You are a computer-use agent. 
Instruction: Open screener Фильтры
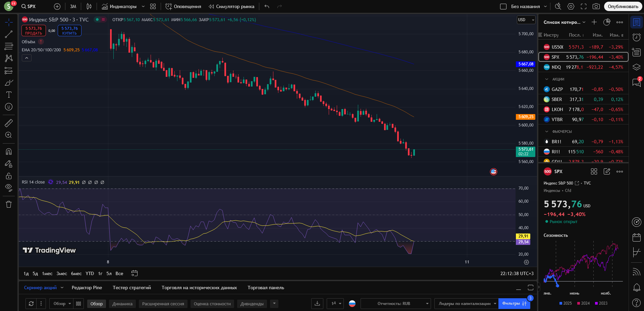click(x=514, y=304)
